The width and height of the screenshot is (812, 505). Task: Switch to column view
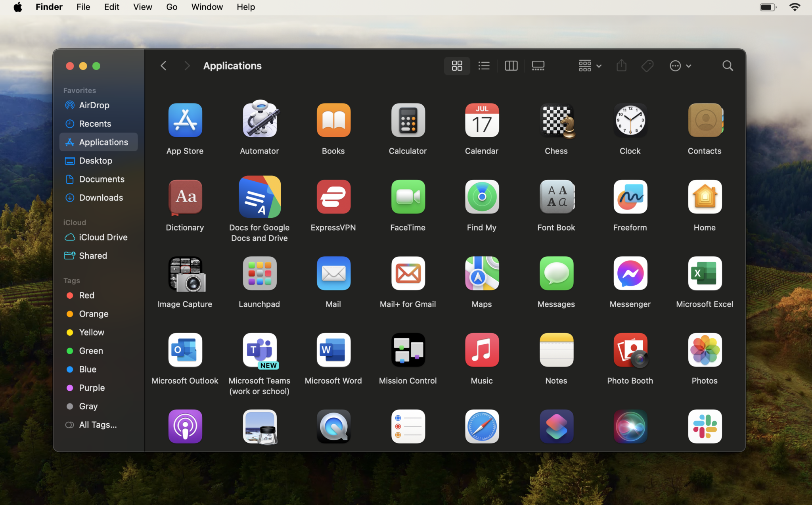pyautogui.click(x=511, y=65)
